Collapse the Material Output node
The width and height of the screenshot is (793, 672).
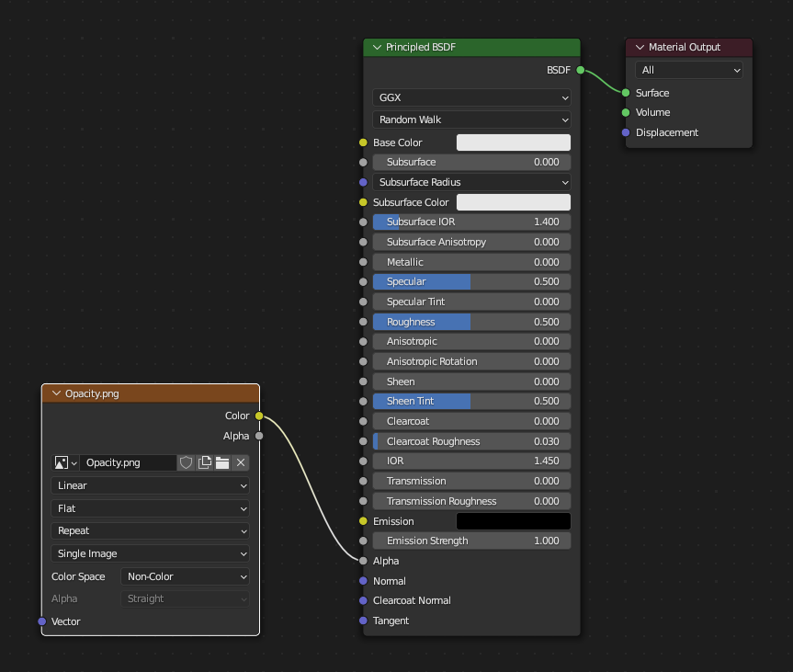point(640,47)
